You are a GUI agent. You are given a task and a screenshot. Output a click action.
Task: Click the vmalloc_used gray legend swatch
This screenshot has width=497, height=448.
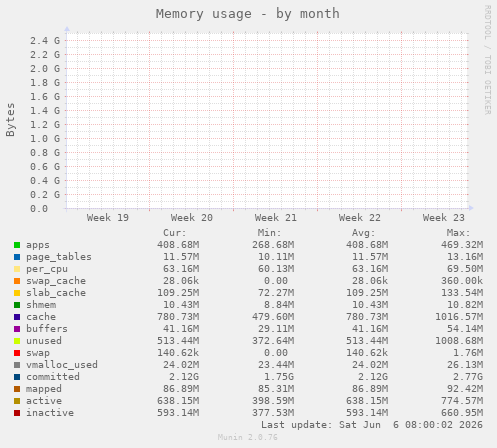17,365
